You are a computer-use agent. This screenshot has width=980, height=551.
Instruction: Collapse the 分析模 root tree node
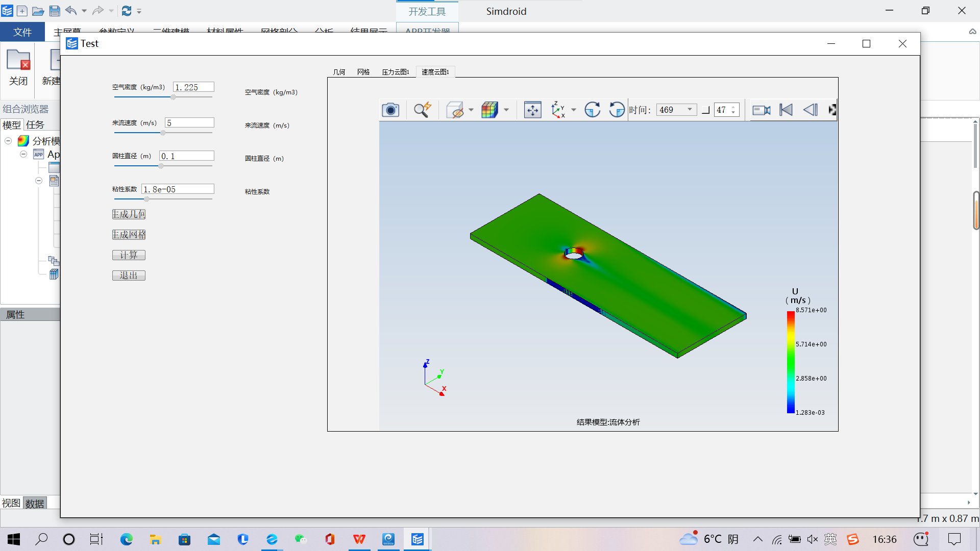[8, 141]
